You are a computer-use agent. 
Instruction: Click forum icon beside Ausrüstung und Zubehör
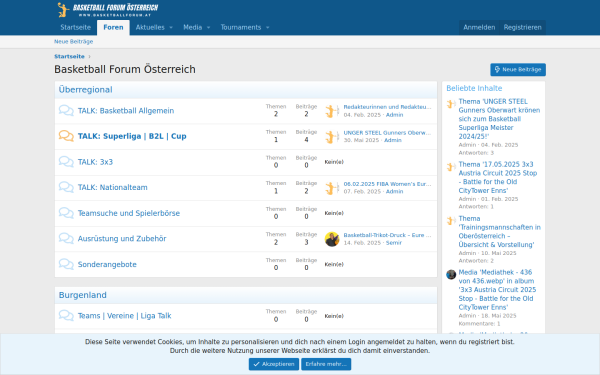pos(66,238)
